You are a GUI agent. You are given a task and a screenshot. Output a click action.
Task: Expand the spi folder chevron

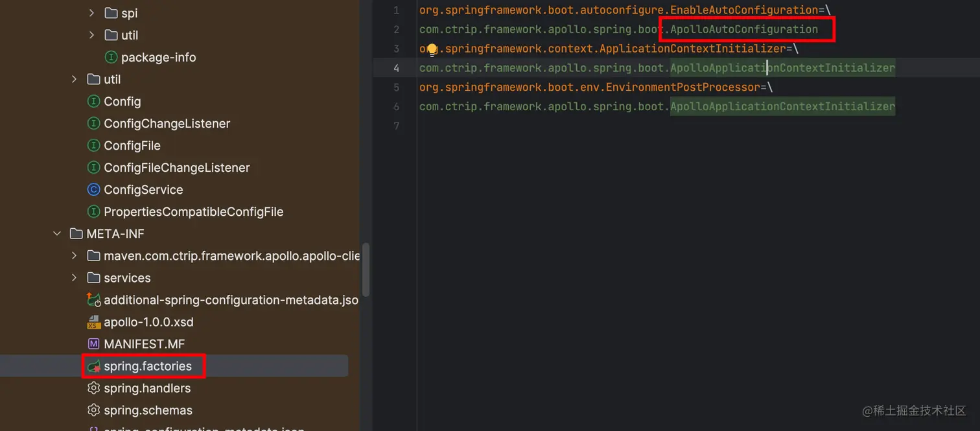[91, 13]
